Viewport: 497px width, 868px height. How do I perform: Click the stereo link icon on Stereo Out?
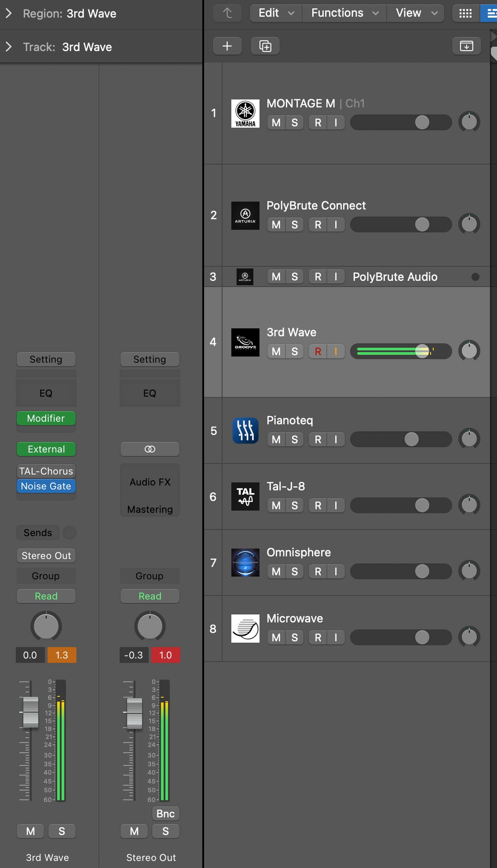(150, 449)
